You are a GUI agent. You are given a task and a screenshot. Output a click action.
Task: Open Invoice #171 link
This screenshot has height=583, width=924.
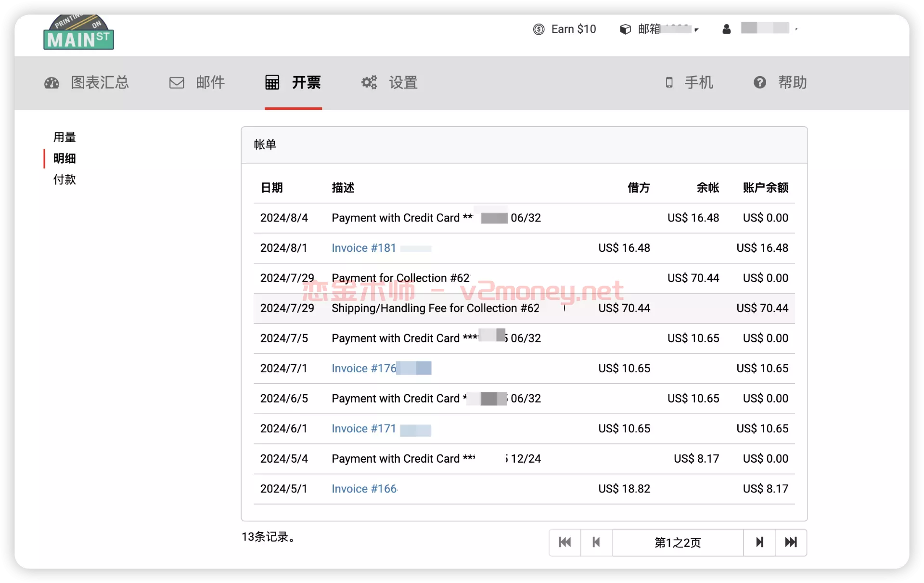(x=364, y=428)
